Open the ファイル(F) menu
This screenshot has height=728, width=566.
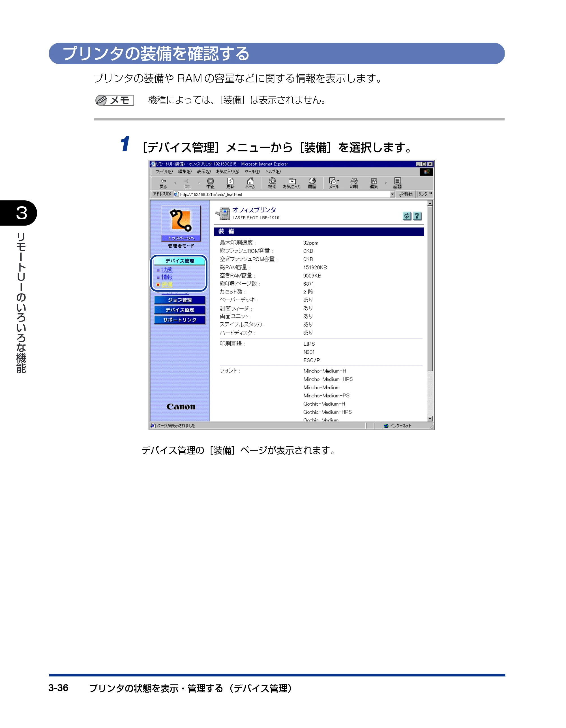pos(164,172)
